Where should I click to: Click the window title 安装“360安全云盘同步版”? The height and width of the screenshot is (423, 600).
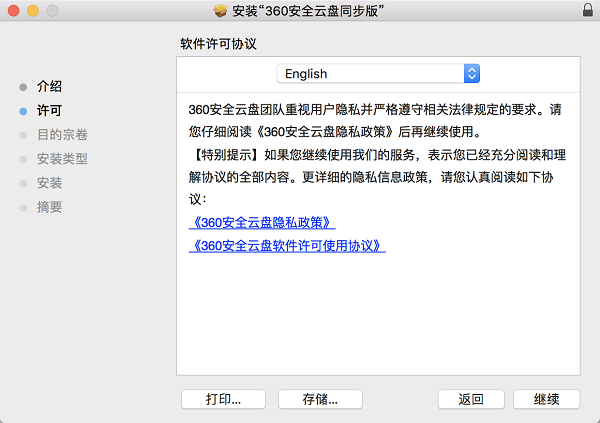pyautogui.click(x=308, y=11)
